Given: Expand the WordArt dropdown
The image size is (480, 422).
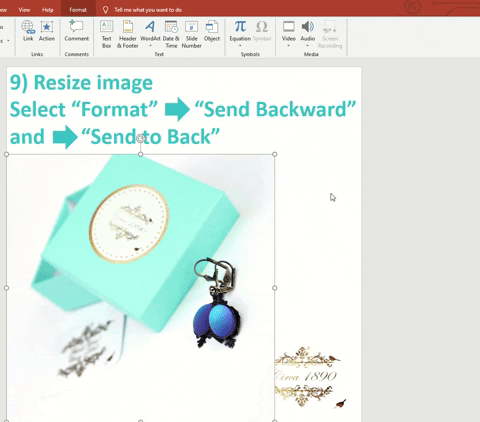Looking at the screenshot, I should 150,46.
